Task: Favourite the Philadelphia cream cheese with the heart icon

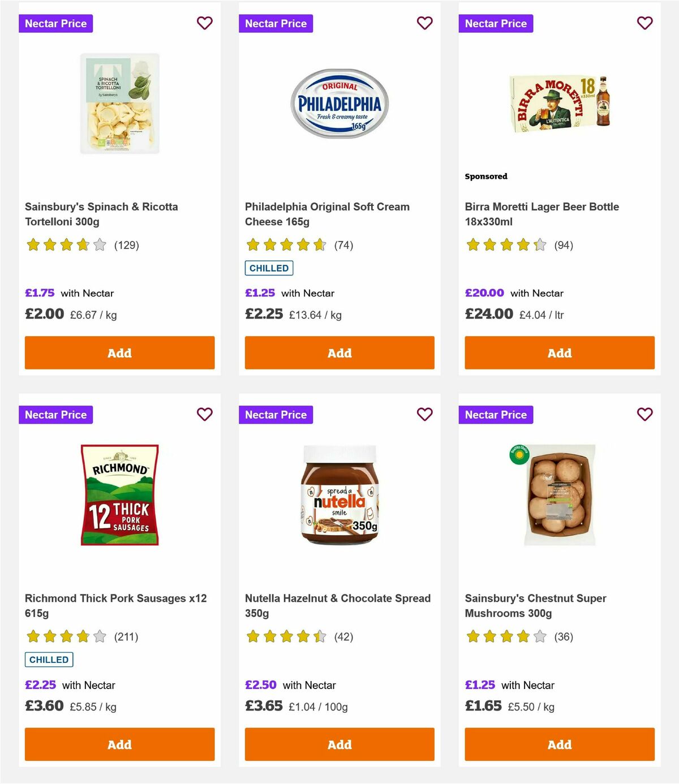Action: click(424, 23)
